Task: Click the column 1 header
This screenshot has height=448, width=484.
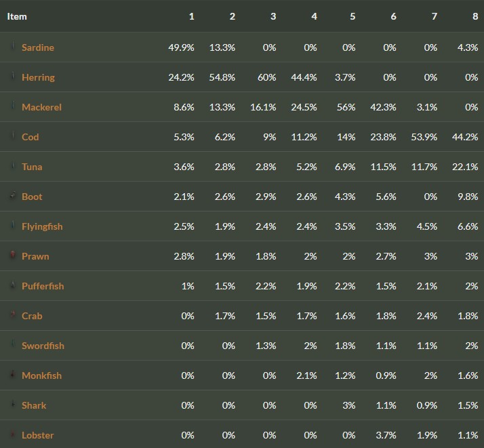Action: point(191,16)
